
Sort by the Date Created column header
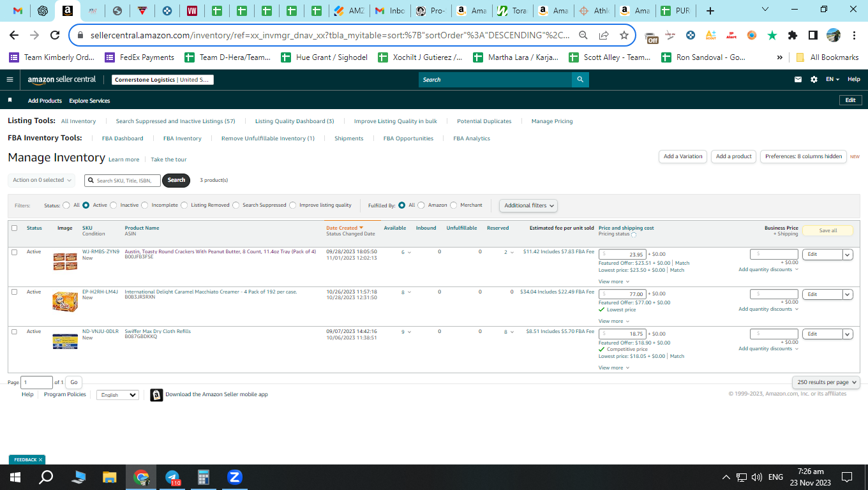tap(345, 228)
